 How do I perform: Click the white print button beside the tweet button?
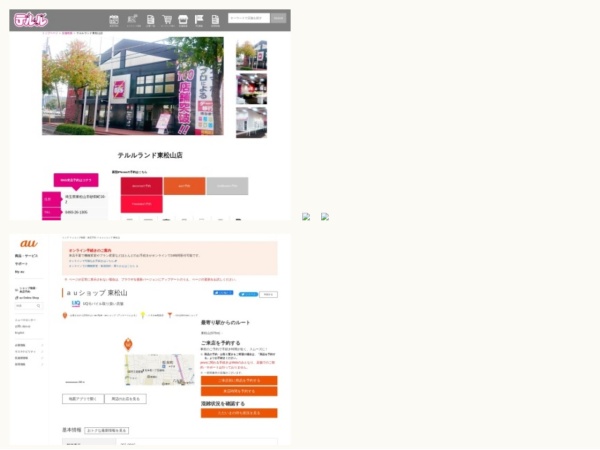(x=268, y=294)
